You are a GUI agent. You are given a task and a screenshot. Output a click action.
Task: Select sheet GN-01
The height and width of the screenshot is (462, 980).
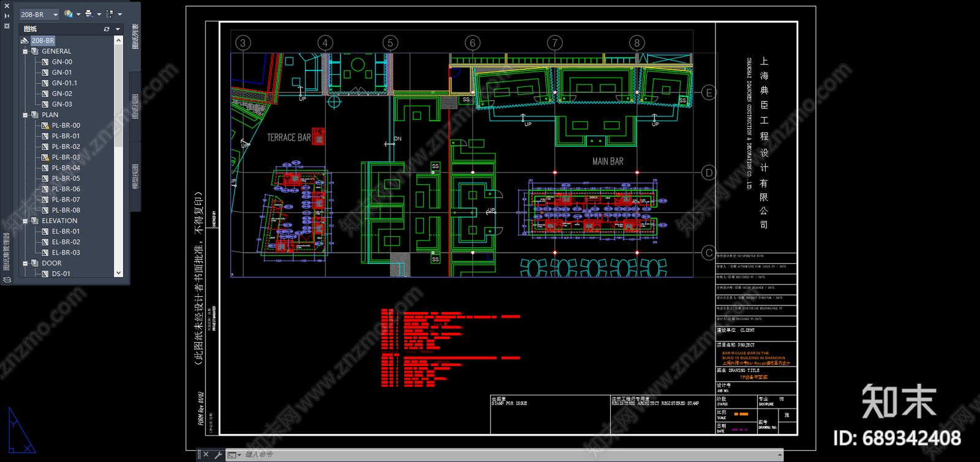pyautogui.click(x=62, y=72)
